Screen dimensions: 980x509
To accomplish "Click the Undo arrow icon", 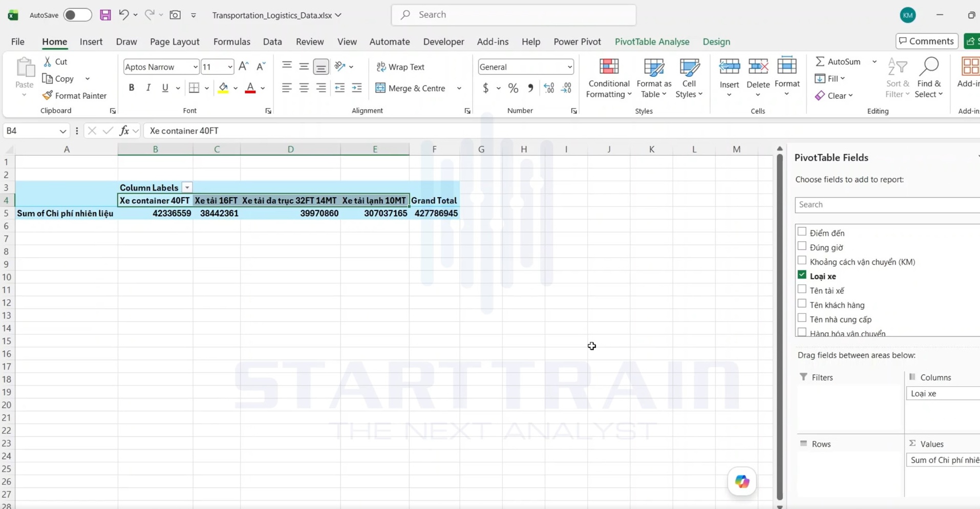I will (123, 15).
